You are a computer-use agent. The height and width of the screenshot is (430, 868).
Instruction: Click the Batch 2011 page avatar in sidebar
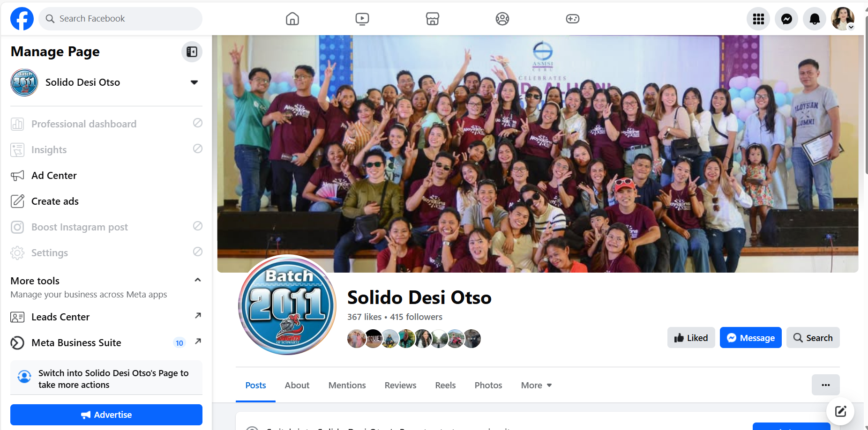click(x=24, y=82)
